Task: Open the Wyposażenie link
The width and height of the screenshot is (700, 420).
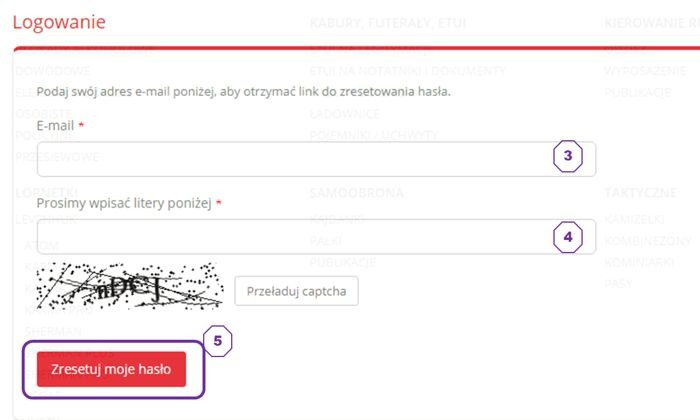Action: coord(640,71)
